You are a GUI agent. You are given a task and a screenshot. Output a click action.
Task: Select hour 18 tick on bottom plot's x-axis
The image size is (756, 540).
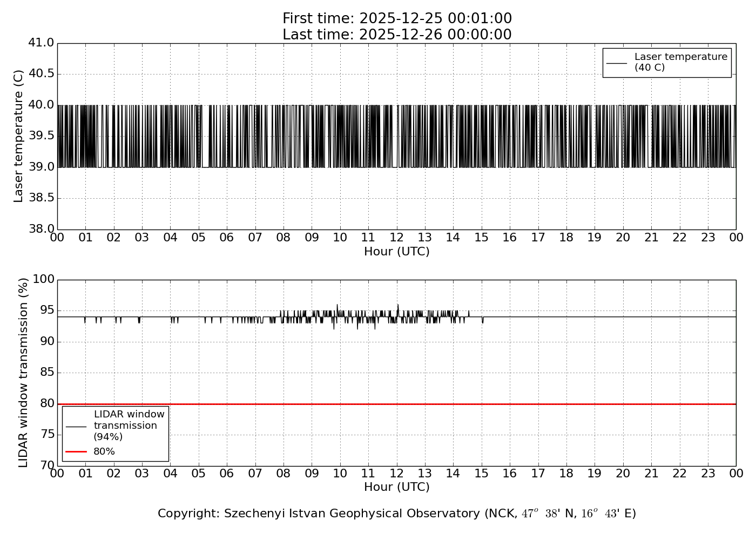566,474
